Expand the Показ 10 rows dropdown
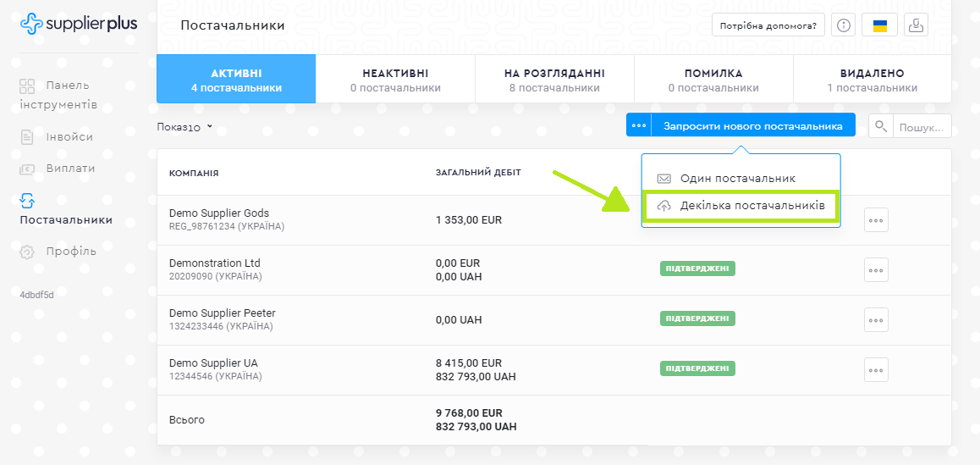980x465 pixels. tap(185, 127)
